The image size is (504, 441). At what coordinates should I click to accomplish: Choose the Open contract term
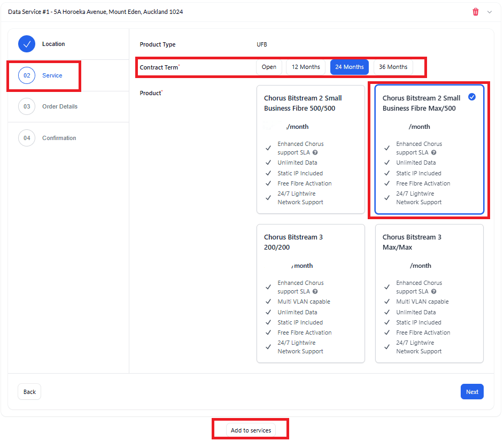[269, 67]
